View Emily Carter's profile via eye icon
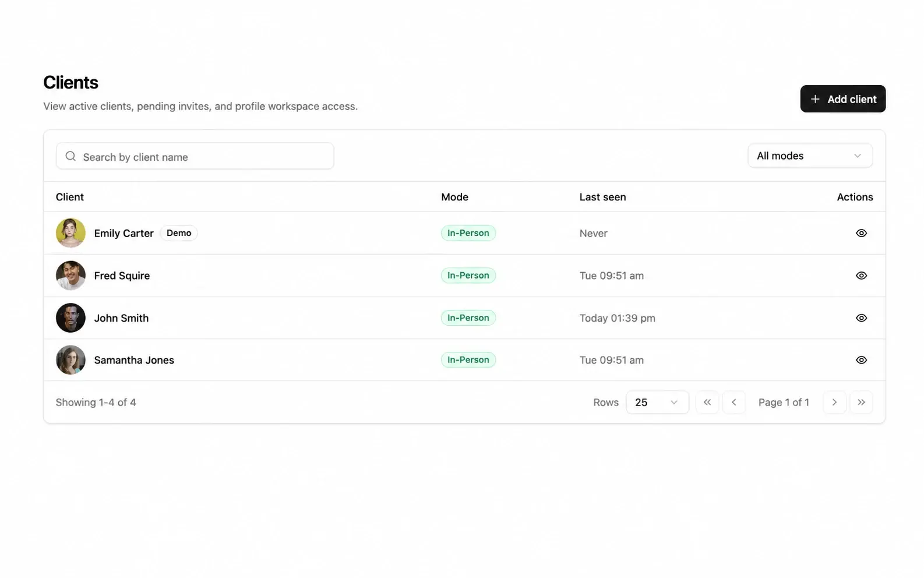The width and height of the screenshot is (924, 578). 861,233
